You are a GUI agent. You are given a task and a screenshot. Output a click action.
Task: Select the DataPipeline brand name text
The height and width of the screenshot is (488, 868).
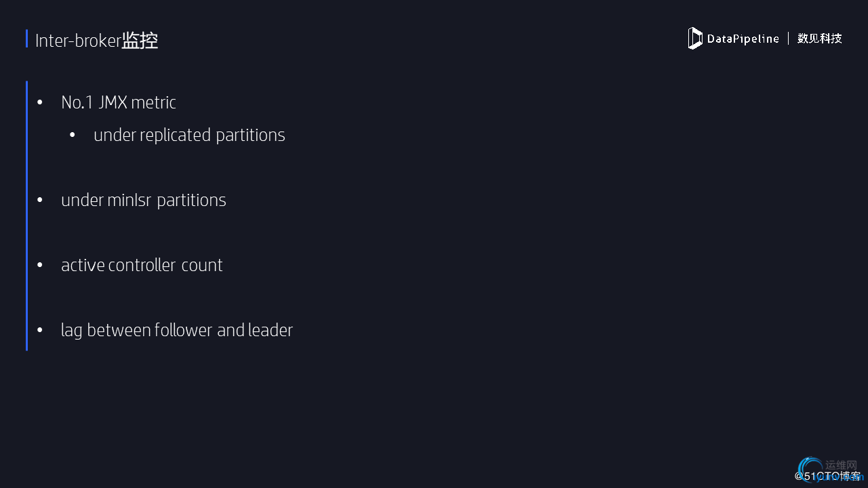(743, 39)
